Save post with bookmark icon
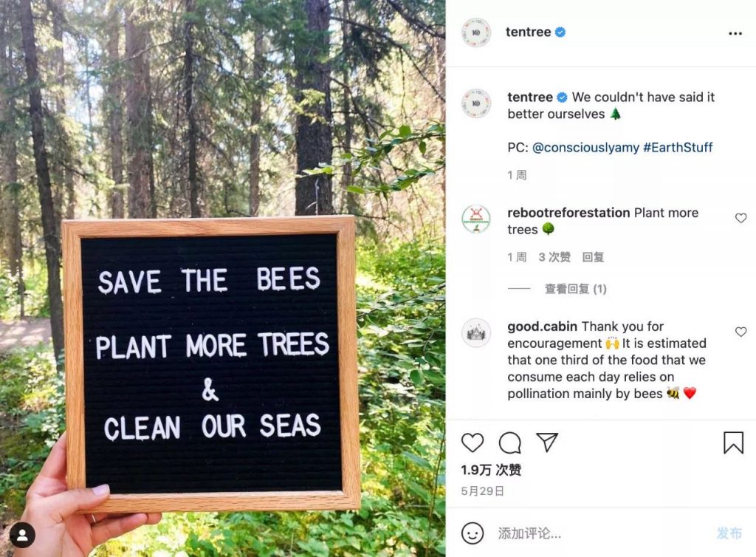Viewport: 756px width, 557px height. 733,442
